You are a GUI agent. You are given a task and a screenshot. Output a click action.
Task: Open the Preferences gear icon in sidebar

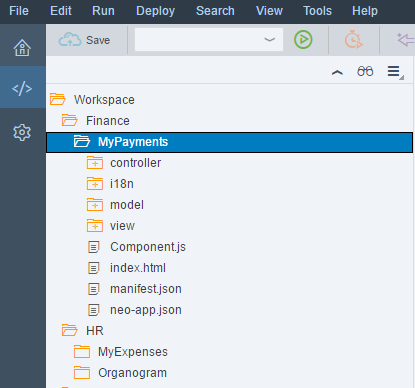click(x=22, y=133)
